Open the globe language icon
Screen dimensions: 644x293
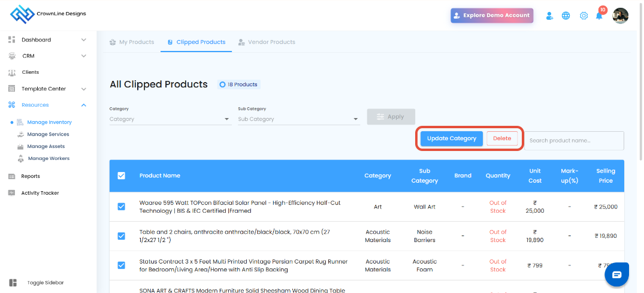[566, 16]
